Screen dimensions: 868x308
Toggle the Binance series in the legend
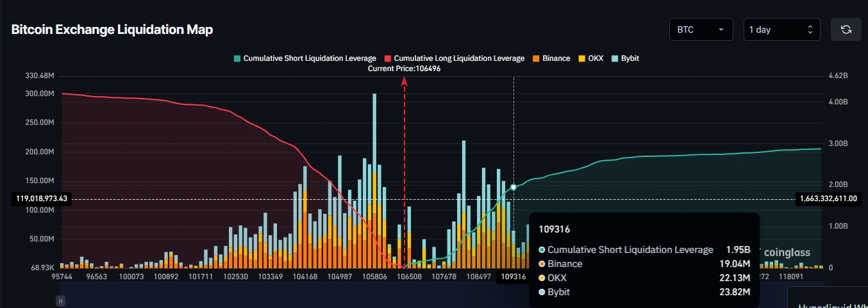coord(551,58)
